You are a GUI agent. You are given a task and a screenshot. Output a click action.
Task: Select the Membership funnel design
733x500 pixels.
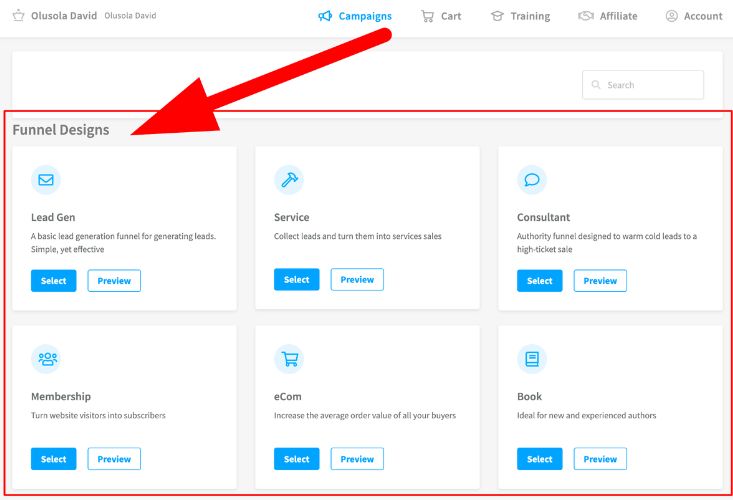[x=54, y=459]
